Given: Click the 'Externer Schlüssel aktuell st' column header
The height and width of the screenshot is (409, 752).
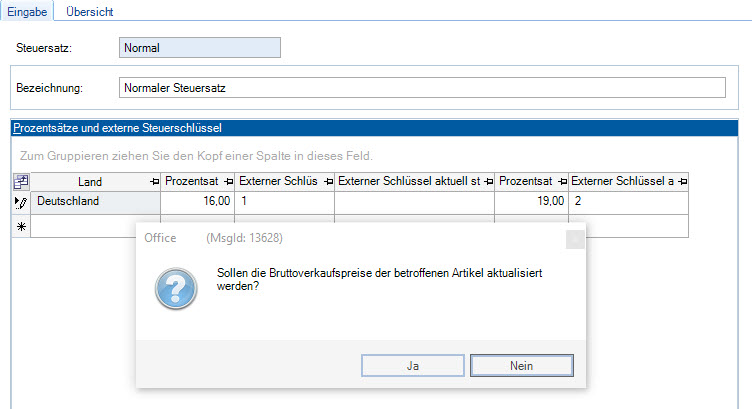Looking at the screenshot, I should (x=408, y=181).
